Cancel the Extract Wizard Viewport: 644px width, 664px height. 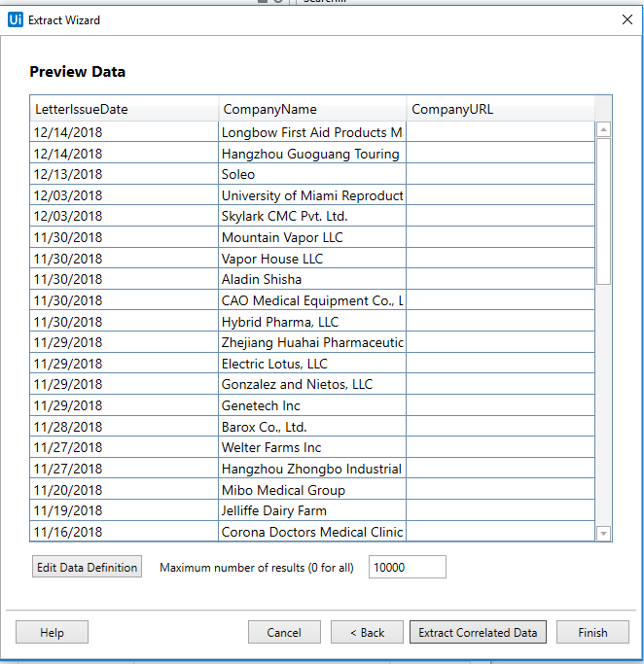coord(284,632)
